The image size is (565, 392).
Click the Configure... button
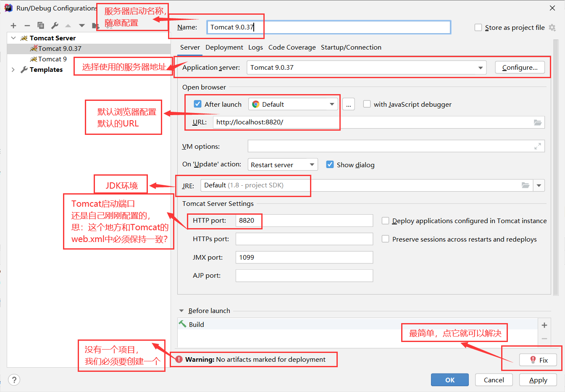(x=520, y=68)
